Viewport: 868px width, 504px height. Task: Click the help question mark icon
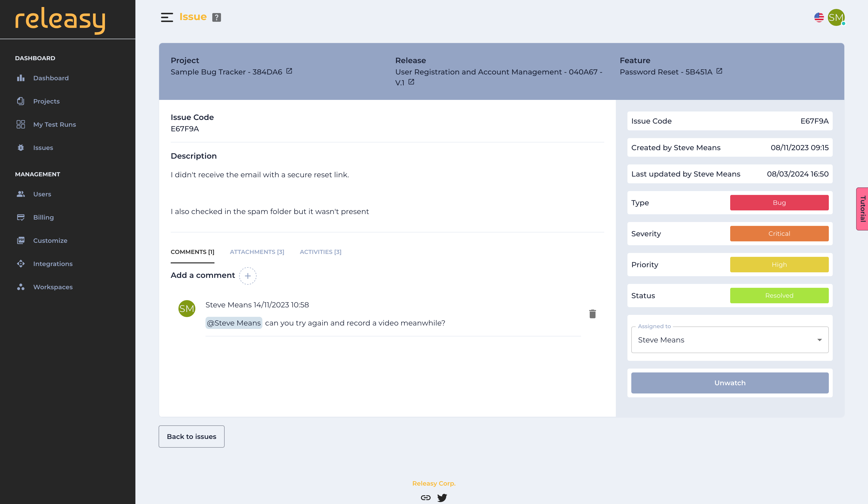click(x=217, y=17)
